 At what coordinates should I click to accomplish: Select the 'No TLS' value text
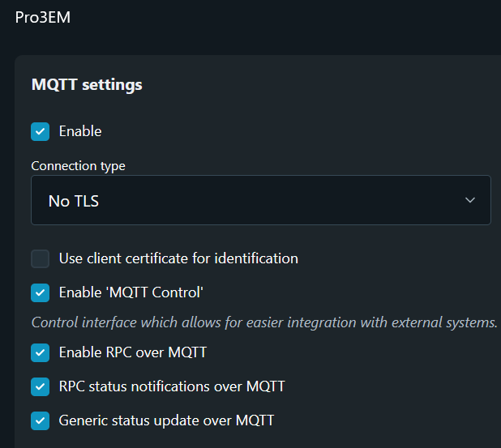pyautogui.click(x=74, y=201)
